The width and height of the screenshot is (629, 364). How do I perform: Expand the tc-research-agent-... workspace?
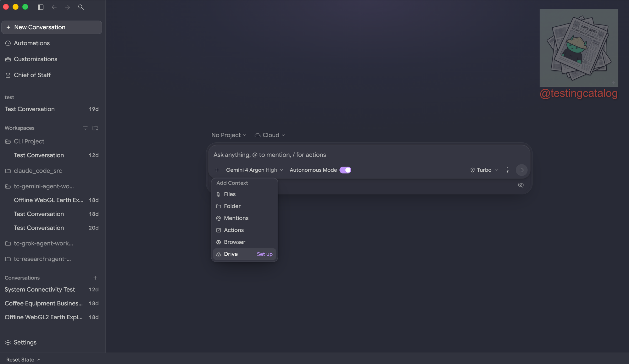(52, 259)
